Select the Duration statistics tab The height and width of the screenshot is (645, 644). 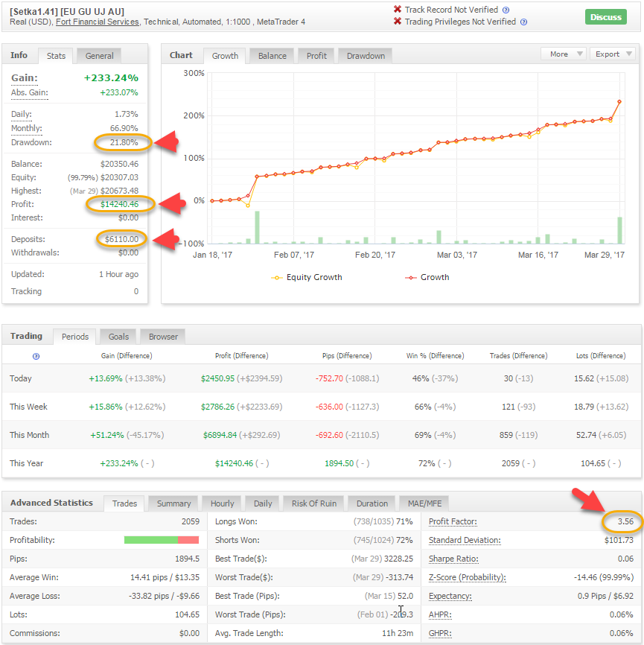coord(372,503)
